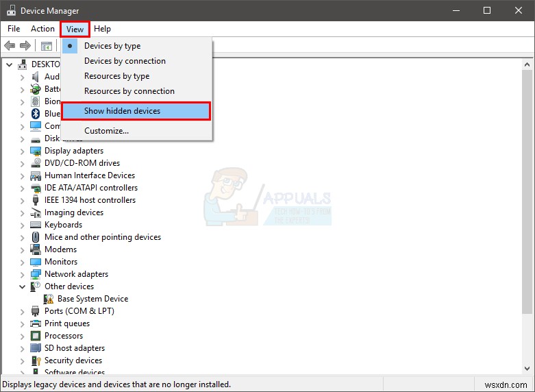Click the vertical scrollbar thumb
This screenshot has width=535, height=392.
coord(527,191)
